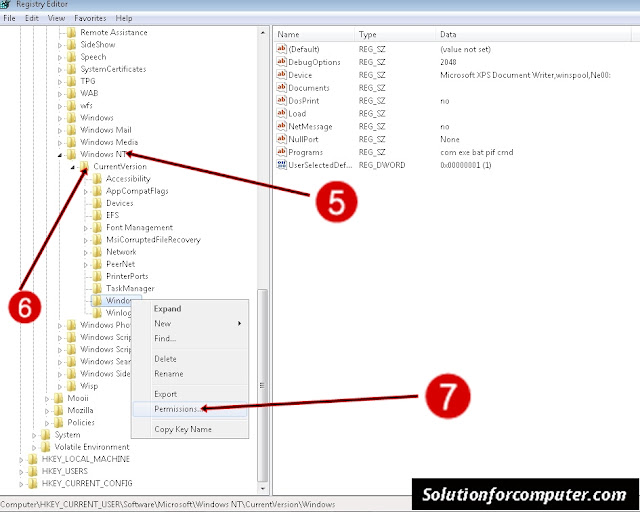
Task: Collapse the Windows NT key
Action: 60,155
